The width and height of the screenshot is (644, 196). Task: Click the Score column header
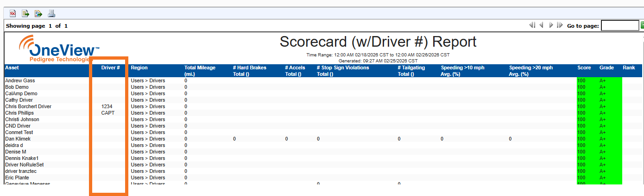[584, 67]
